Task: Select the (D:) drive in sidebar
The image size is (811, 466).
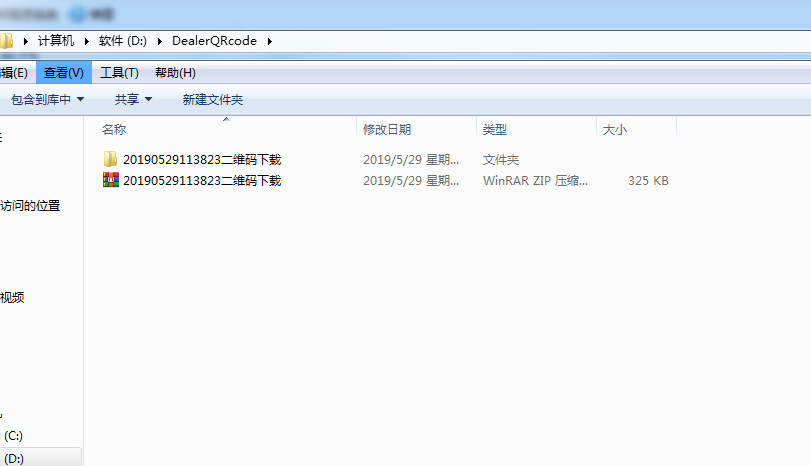Action: (14, 459)
